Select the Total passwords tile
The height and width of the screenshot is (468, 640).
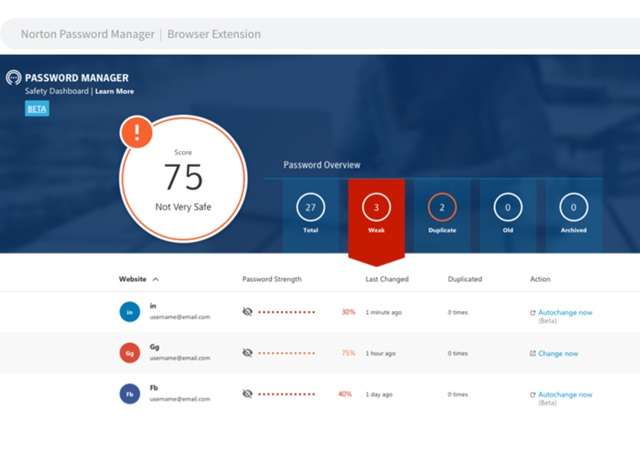311,215
